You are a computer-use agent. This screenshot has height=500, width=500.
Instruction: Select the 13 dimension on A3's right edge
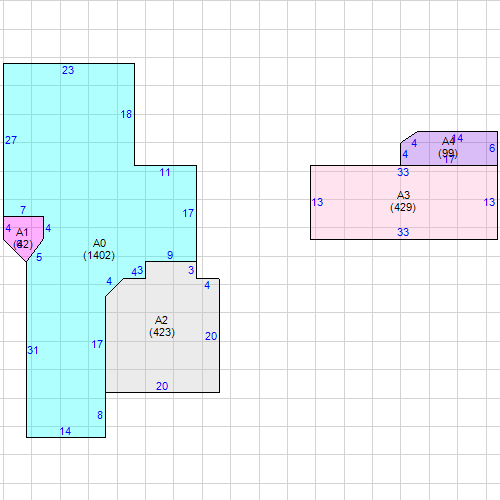click(x=489, y=202)
